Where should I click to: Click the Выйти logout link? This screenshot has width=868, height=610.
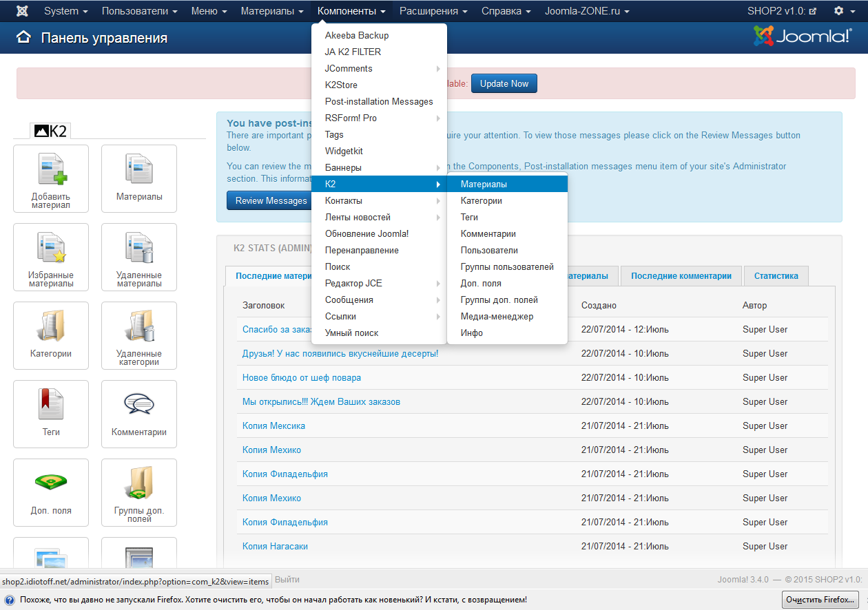[287, 580]
